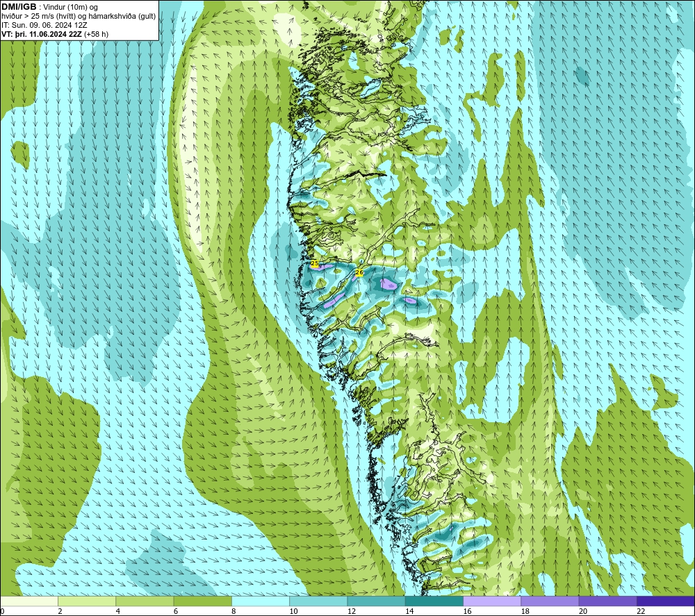This screenshot has width=695, height=616.
Task: Click the yellow gust marker labeled 25
Action: 315,264
